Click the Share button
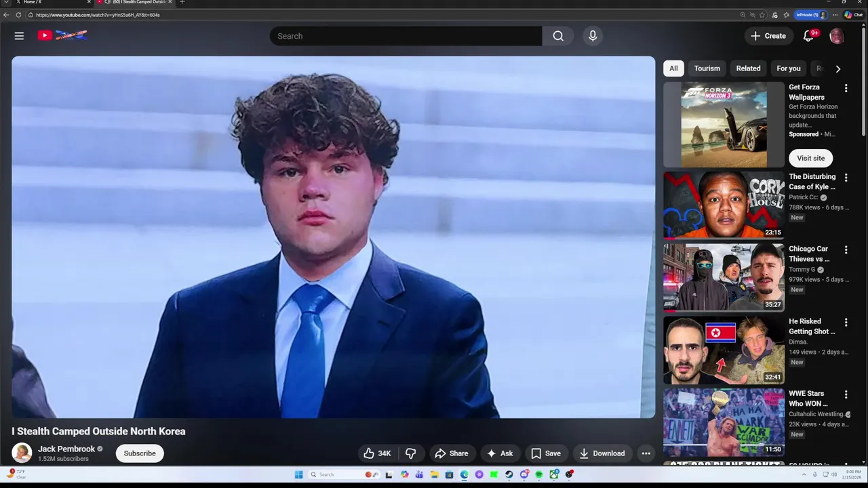Screen dimensions: 868x488 click(452, 453)
